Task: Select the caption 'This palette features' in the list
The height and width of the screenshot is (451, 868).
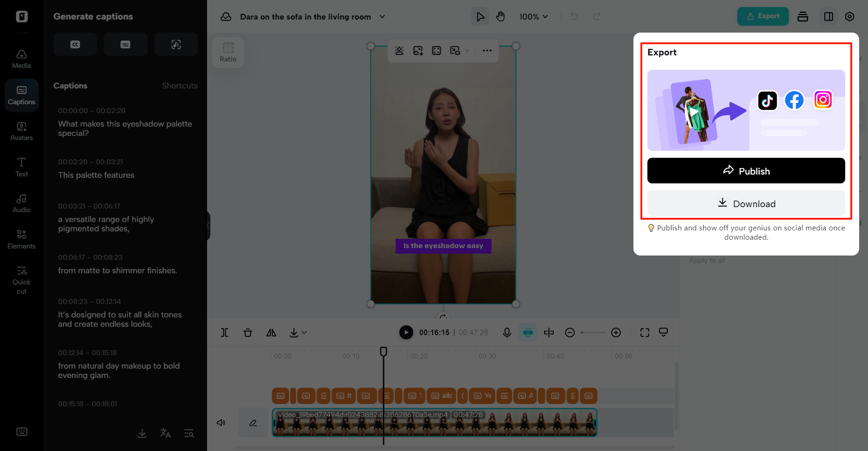Action: (96, 175)
